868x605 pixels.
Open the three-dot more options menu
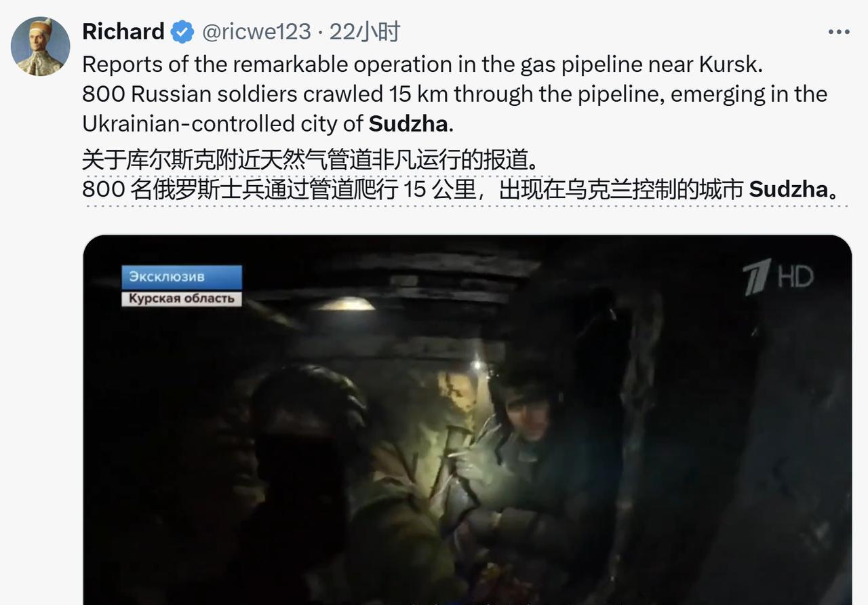[838, 32]
